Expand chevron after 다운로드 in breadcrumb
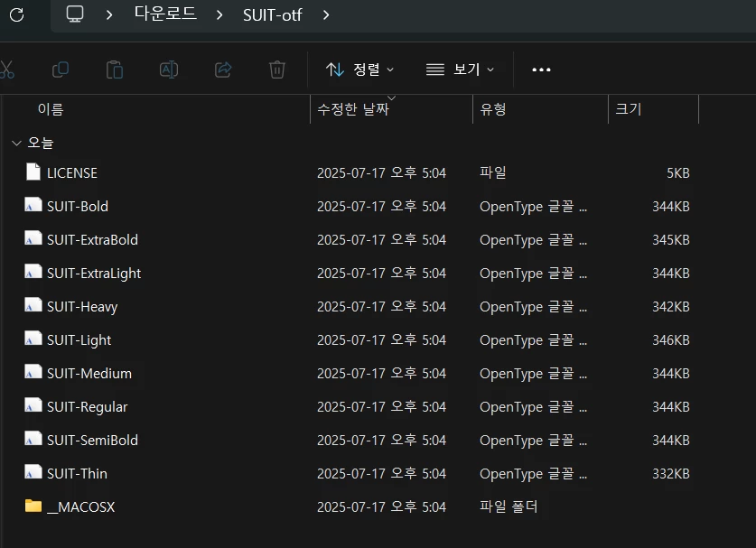The height and width of the screenshot is (548, 756). point(219,15)
